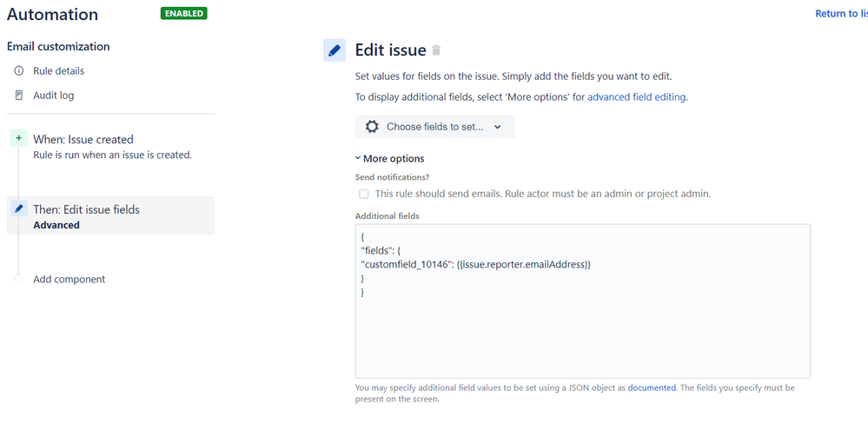
Task: Open the Audit log
Action: (53, 96)
